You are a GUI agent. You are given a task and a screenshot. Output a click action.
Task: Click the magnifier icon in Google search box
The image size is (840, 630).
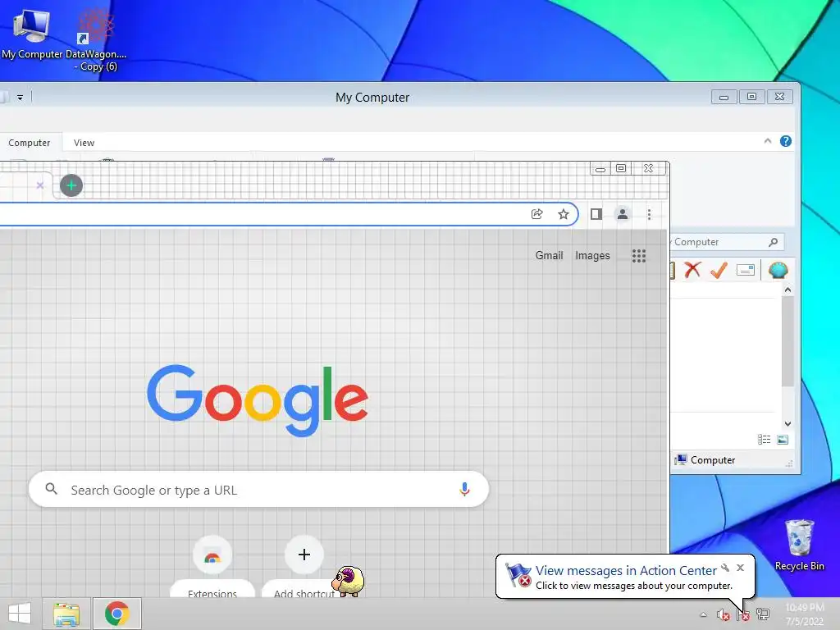pyautogui.click(x=52, y=489)
